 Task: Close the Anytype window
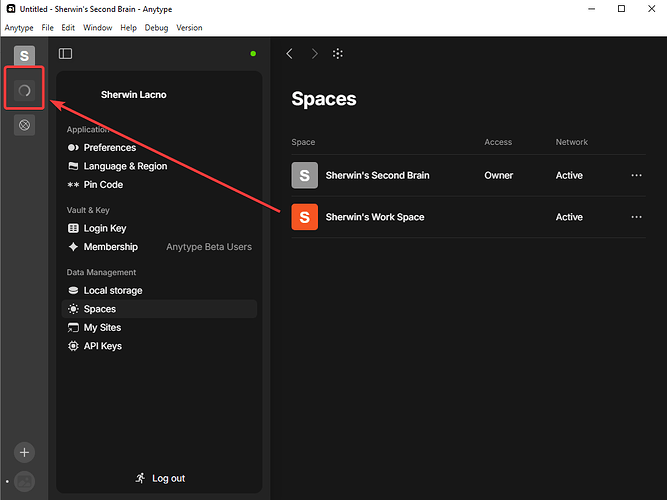click(651, 9)
